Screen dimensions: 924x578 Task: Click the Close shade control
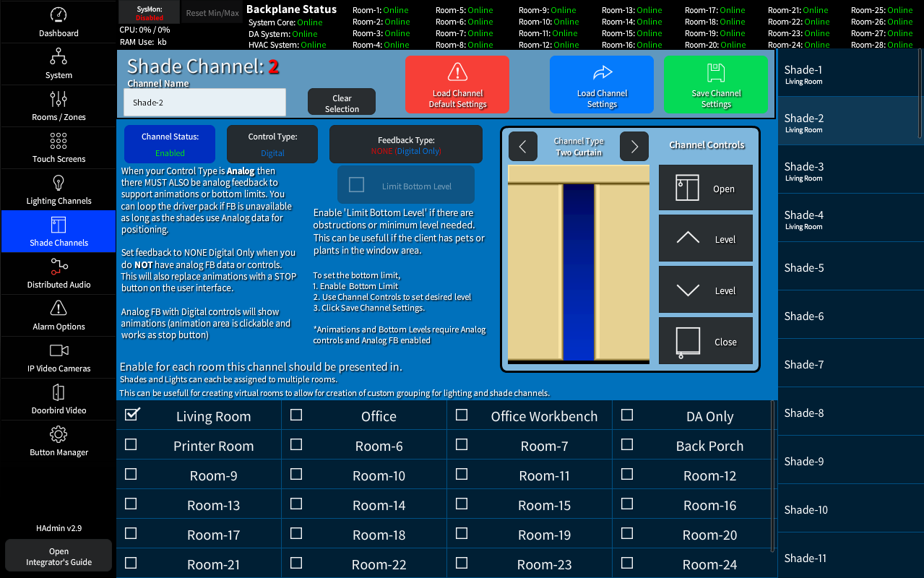(x=706, y=341)
